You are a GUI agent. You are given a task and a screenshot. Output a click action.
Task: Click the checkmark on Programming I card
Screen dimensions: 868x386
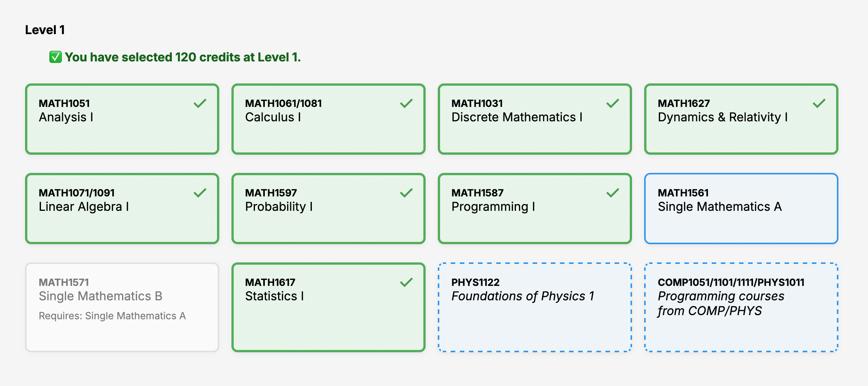613,193
